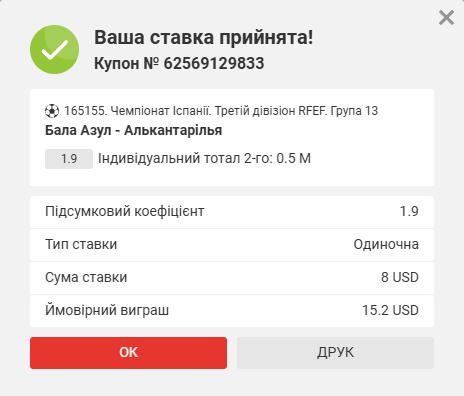Click the green checkmark success icon
Image resolution: width=464 pixels, height=396 pixels.
pyautogui.click(x=54, y=49)
